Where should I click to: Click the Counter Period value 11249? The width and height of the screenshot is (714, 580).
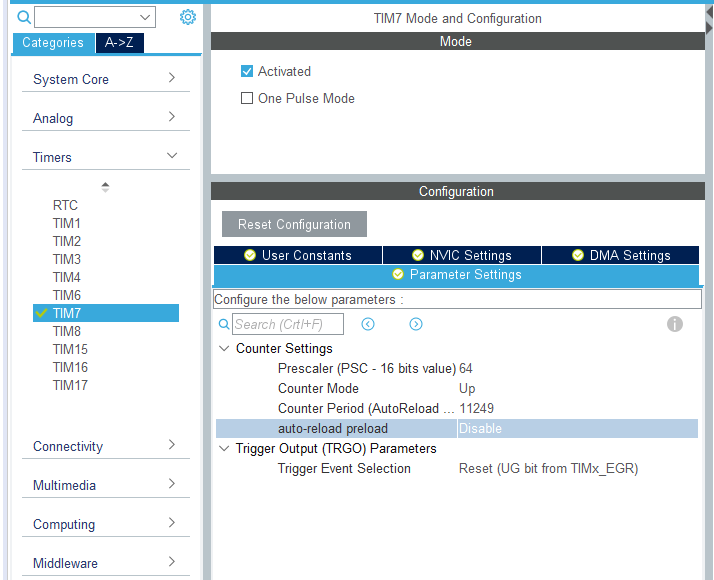[x=476, y=408]
